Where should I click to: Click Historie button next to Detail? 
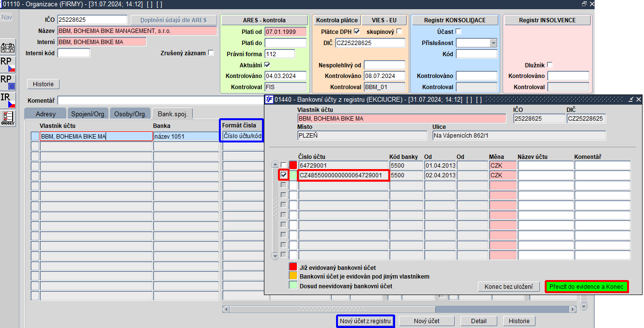coord(519,321)
